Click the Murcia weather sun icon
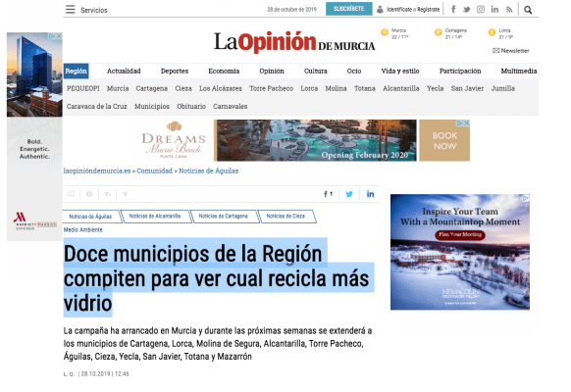This screenshot has width=571, height=392. (385, 32)
